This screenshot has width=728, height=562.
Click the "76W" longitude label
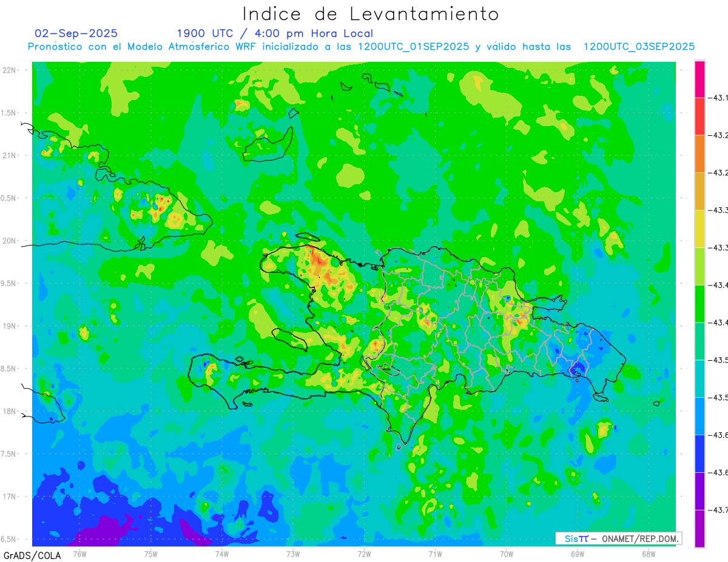tap(79, 554)
